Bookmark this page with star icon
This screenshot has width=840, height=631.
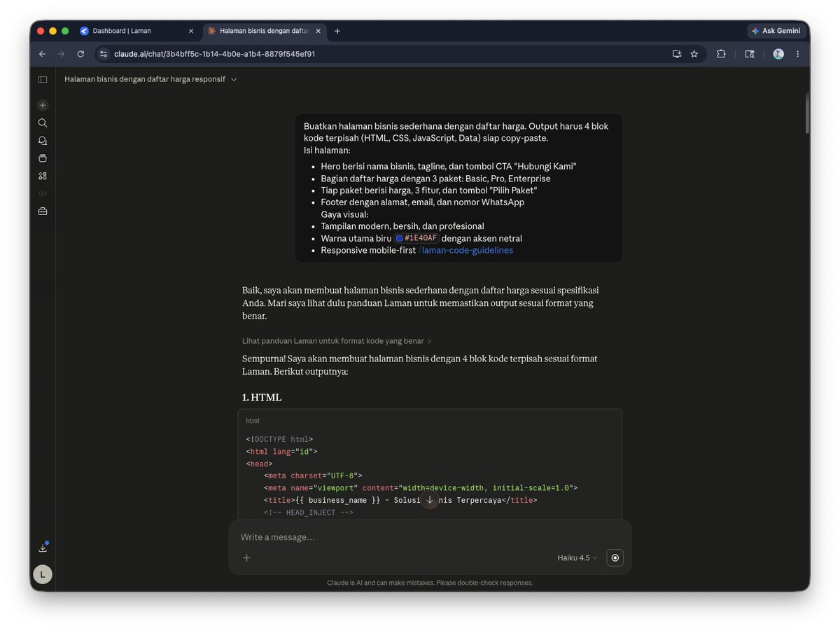click(694, 54)
